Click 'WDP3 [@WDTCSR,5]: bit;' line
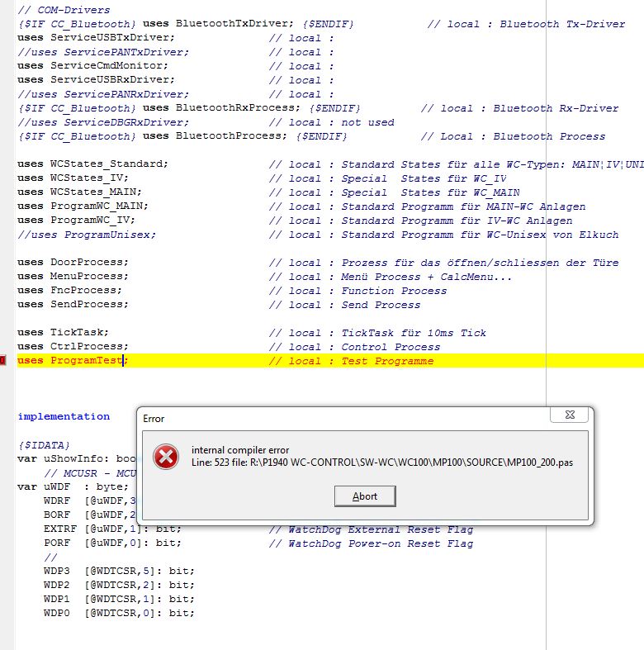Screen dimensions: 644x650 coord(119,572)
